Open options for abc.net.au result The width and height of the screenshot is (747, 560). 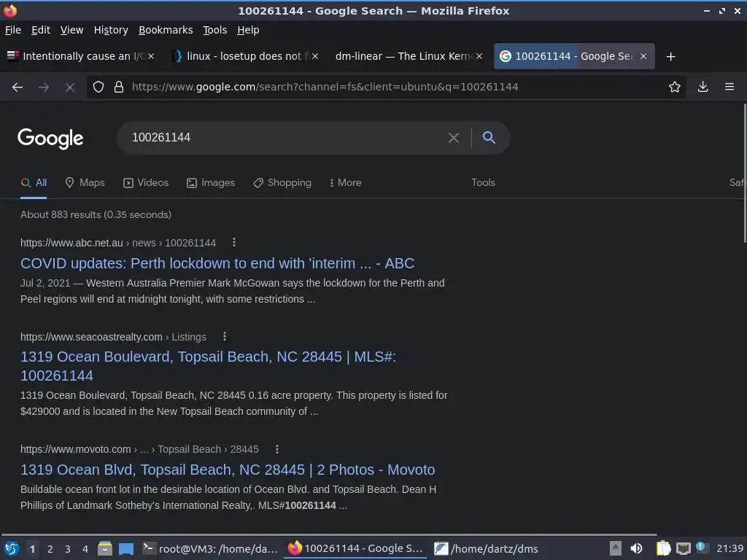pyautogui.click(x=234, y=242)
